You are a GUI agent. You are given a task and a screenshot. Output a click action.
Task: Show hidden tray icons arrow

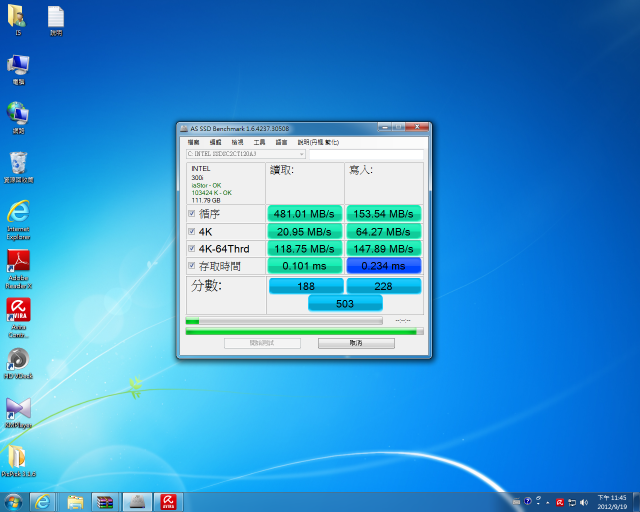548,503
